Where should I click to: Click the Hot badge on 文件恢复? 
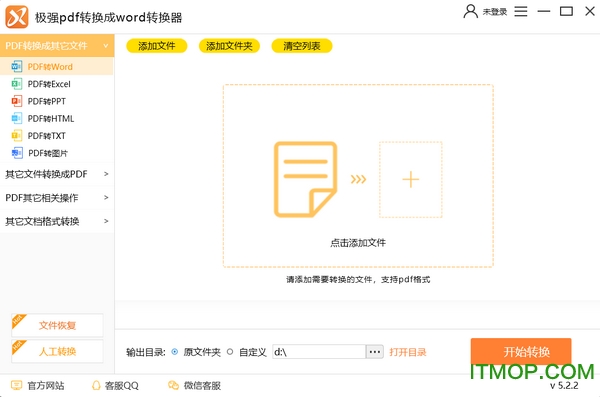coord(18,320)
